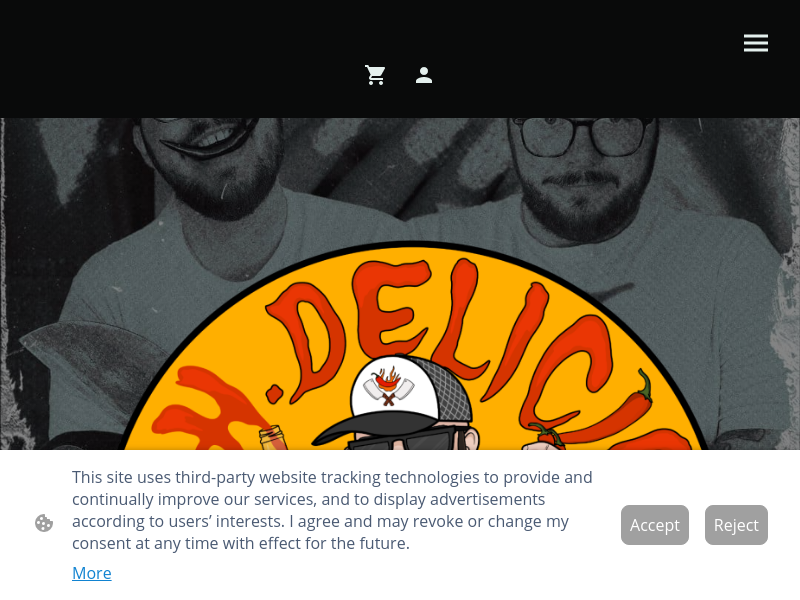Image resolution: width=800 pixels, height=600 pixels.
Task: Click the crossed cleavers emblem on cap
Action: (x=389, y=386)
